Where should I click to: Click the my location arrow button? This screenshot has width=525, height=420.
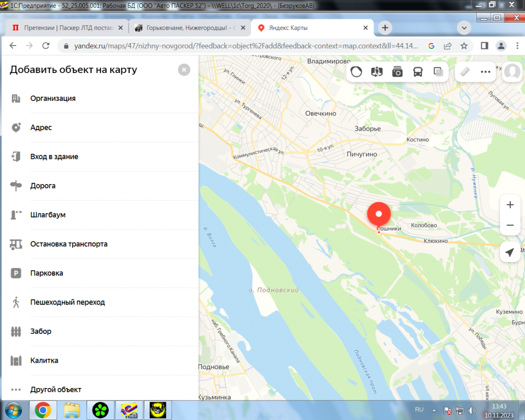510,253
